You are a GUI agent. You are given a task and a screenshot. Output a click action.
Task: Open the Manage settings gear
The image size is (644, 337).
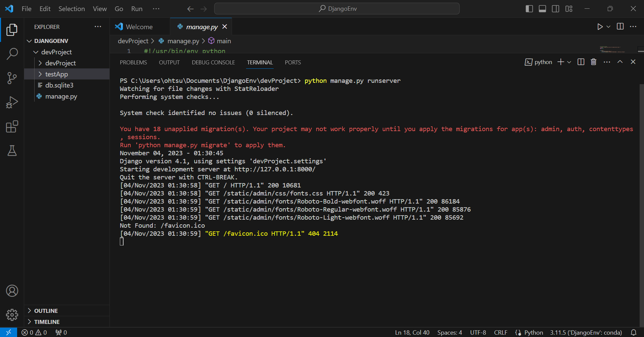[x=12, y=315]
